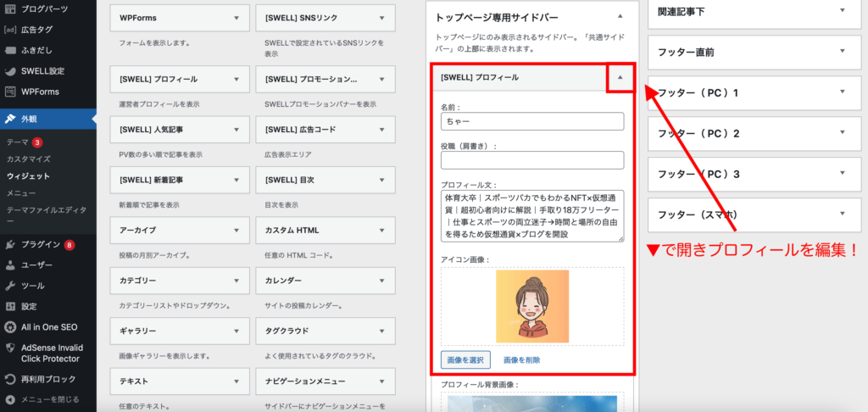Expand the カテゴリー widget arrow
868x412 pixels.
[236, 281]
